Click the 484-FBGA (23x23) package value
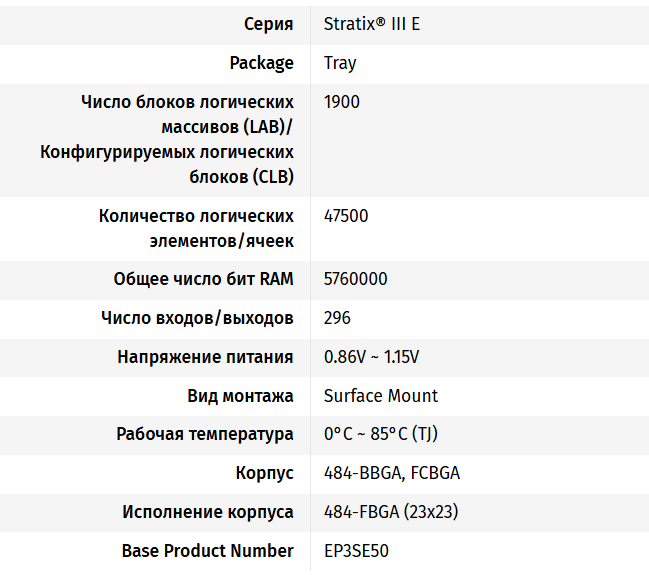Viewport: 649px width, 575px height. point(391,512)
